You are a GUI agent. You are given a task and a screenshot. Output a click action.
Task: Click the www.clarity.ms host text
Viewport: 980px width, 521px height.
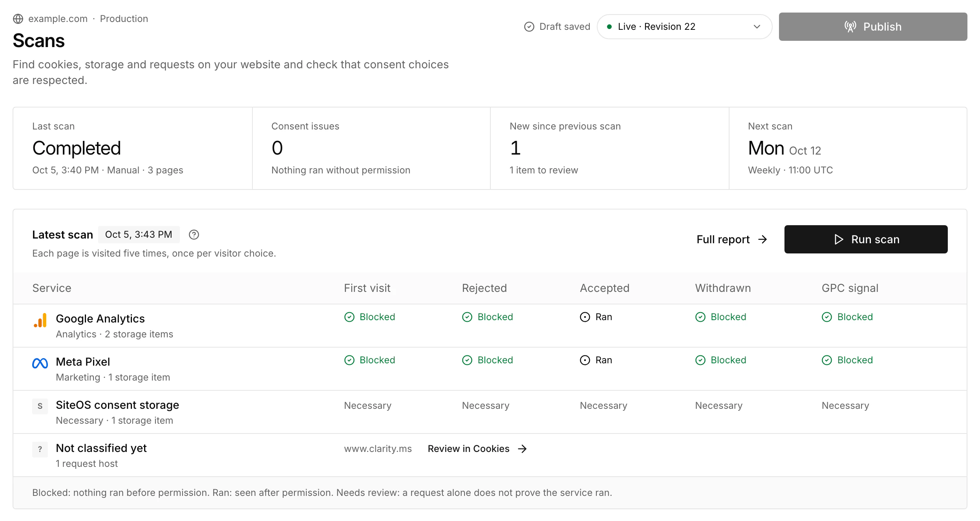[x=378, y=449]
